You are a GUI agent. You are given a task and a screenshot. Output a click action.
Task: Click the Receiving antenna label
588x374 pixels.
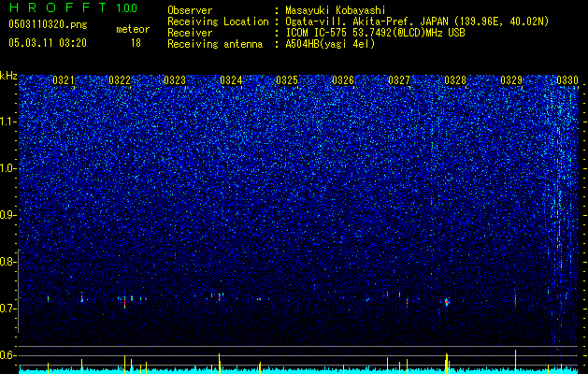tap(215, 44)
